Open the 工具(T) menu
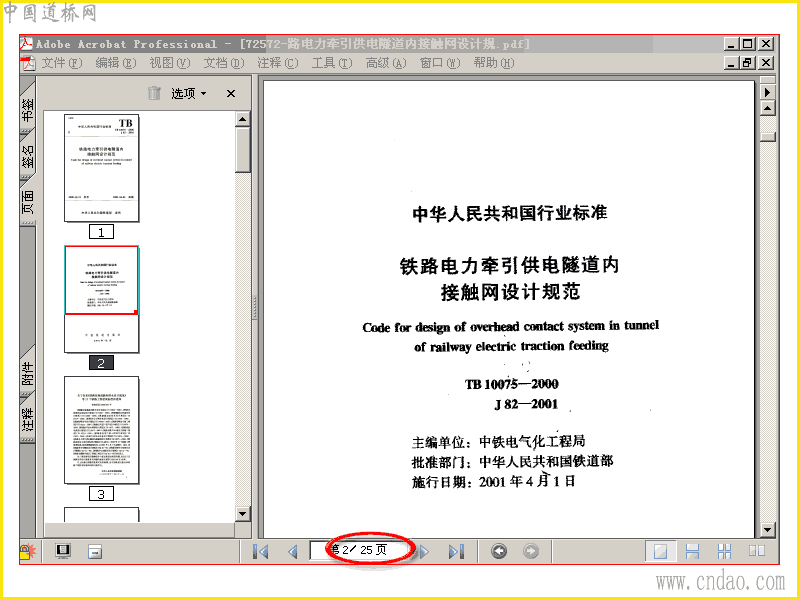800x600 pixels. click(x=332, y=63)
